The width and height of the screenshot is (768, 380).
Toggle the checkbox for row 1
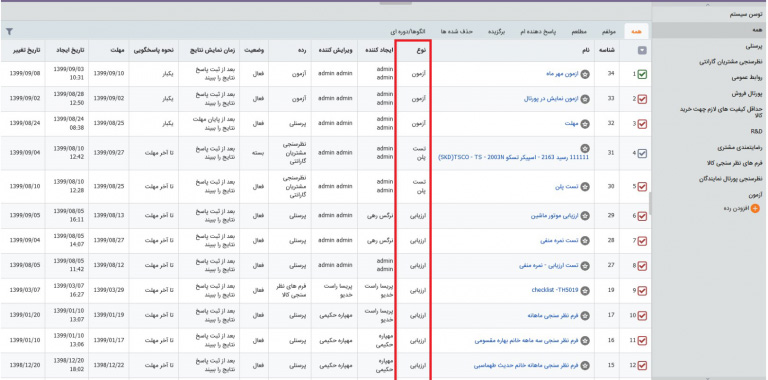[642, 74]
